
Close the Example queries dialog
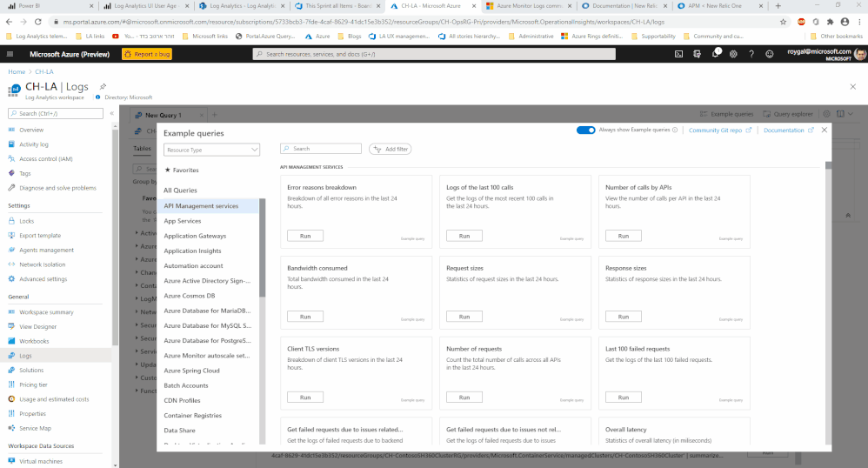coord(825,130)
